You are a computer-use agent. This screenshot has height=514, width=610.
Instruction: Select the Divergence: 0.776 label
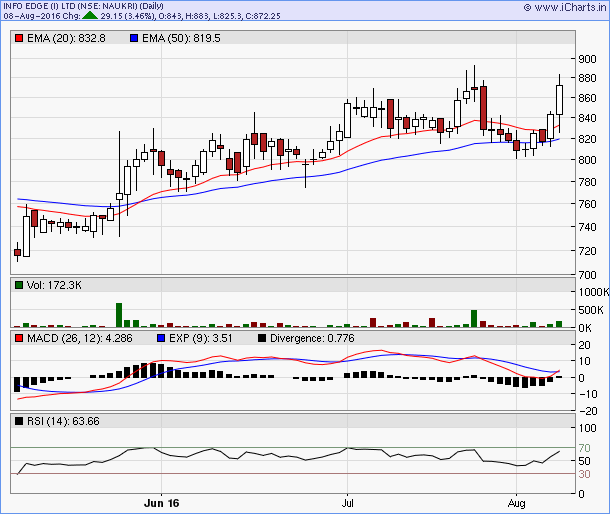[x=312, y=338]
